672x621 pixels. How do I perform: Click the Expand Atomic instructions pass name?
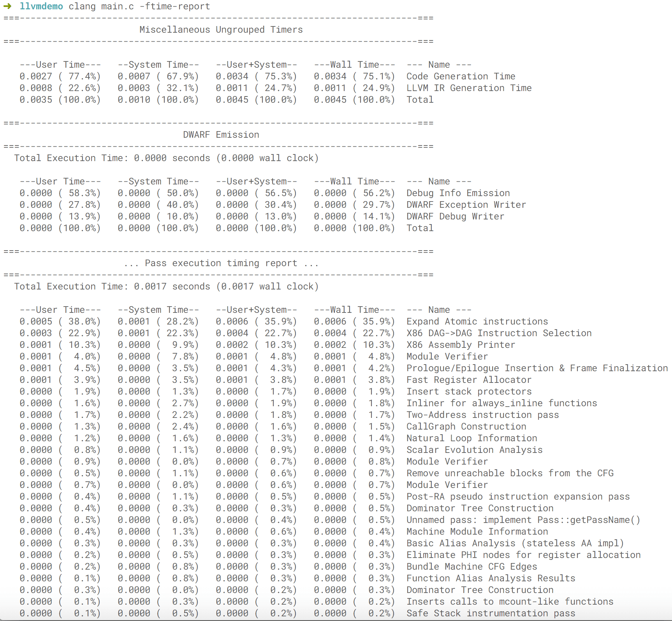[477, 321]
